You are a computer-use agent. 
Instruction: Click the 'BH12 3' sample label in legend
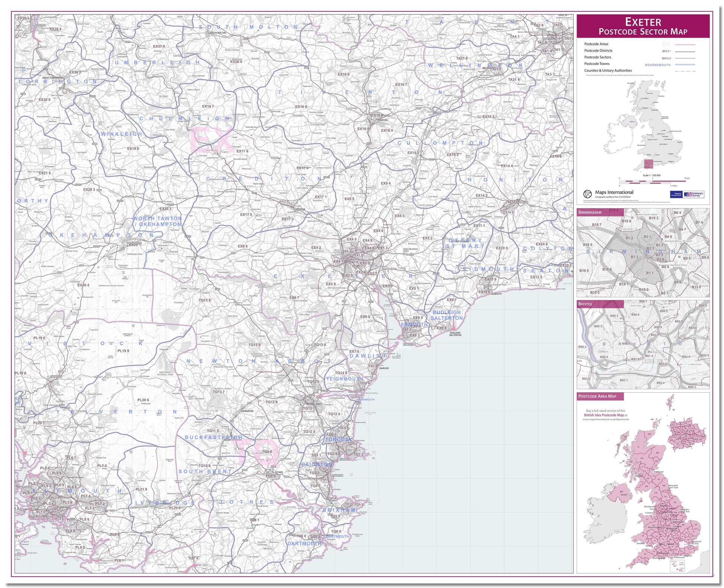coord(666,58)
